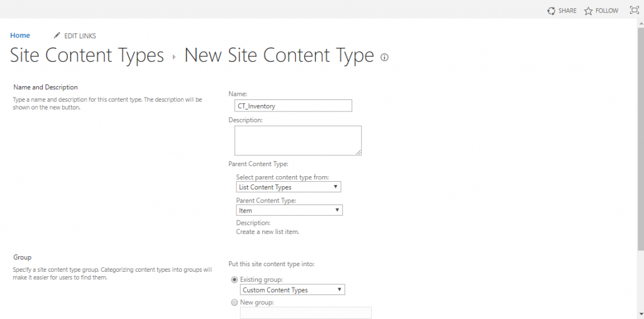Viewport: 644px width, 319px height.
Task: Select the New group radio button
Action: point(235,303)
